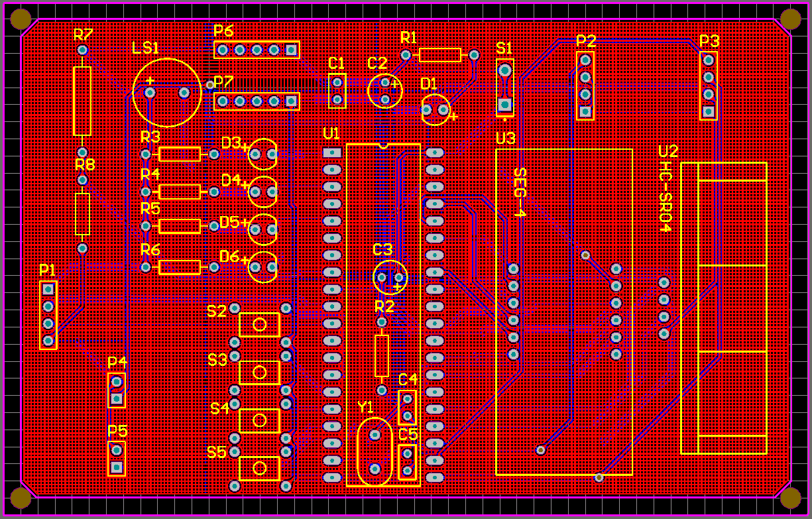Screen dimensions: 812x519
Task: Select U1 pin 1 square pad
Action: point(332,152)
